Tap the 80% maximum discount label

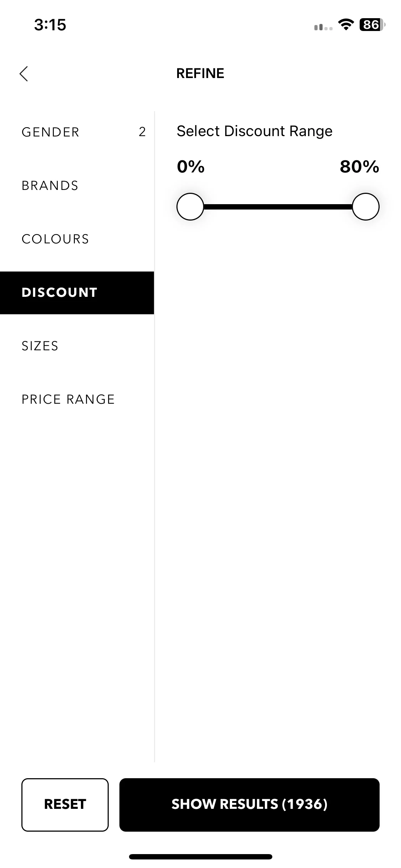coord(359,166)
